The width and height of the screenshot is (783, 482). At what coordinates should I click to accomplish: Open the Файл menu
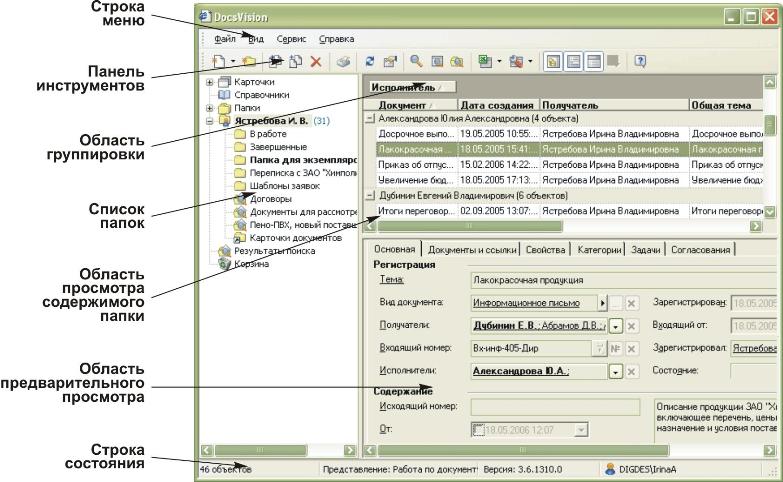[x=225, y=39]
